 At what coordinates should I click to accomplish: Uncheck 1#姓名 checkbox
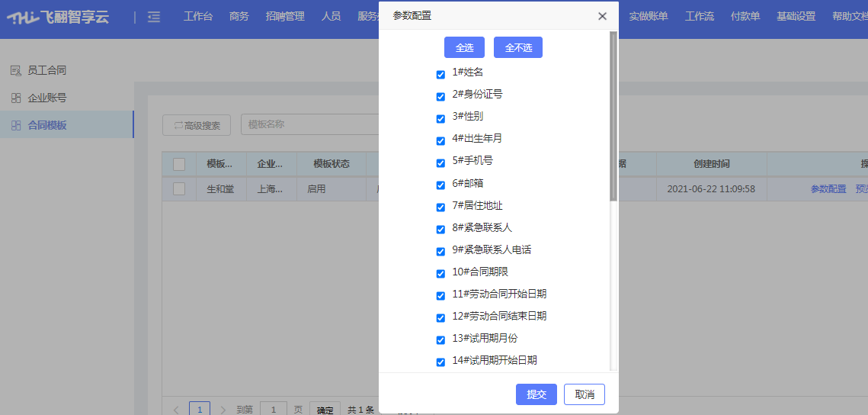pyautogui.click(x=440, y=74)
